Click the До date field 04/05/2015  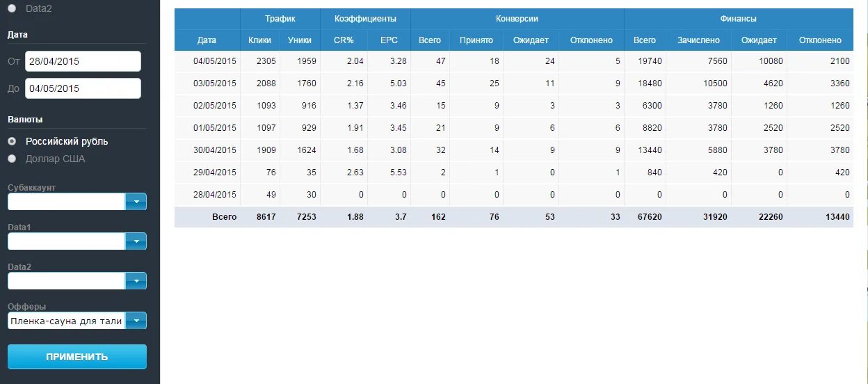(83, 88)
